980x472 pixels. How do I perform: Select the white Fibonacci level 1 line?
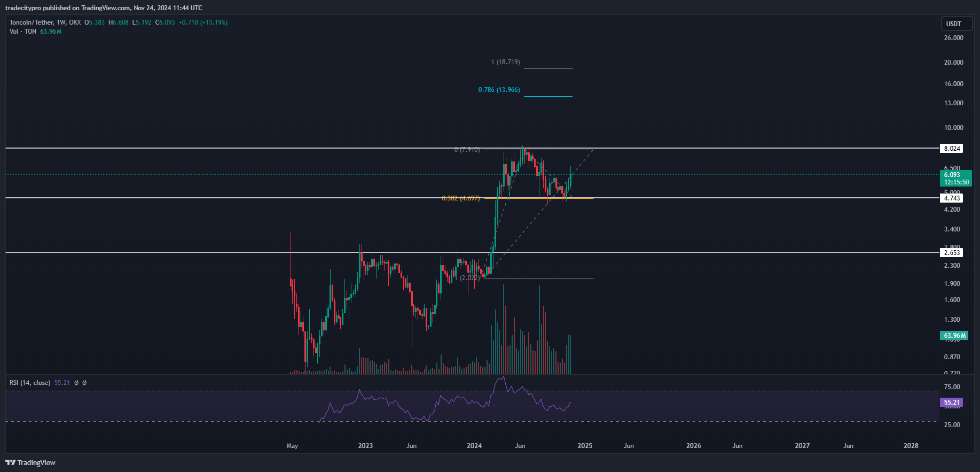click(548, 68)
